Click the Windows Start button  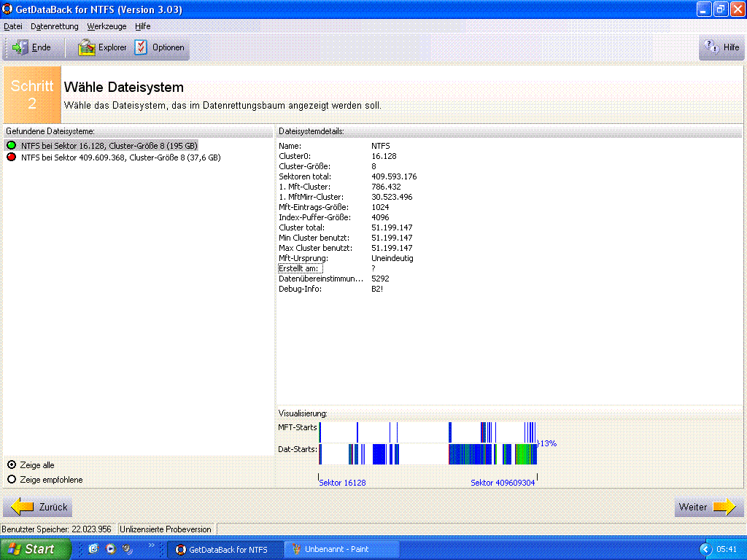tap(35, 549)
